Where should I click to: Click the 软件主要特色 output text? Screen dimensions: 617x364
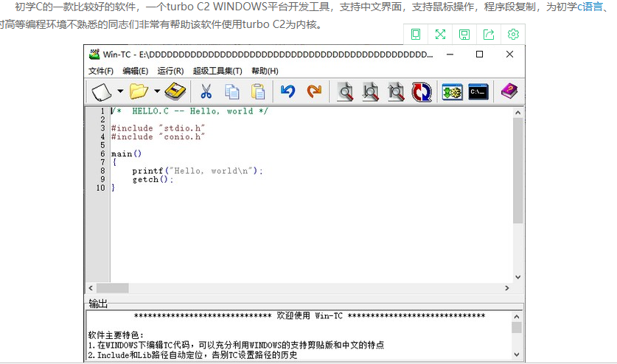(x=116, y=335)
